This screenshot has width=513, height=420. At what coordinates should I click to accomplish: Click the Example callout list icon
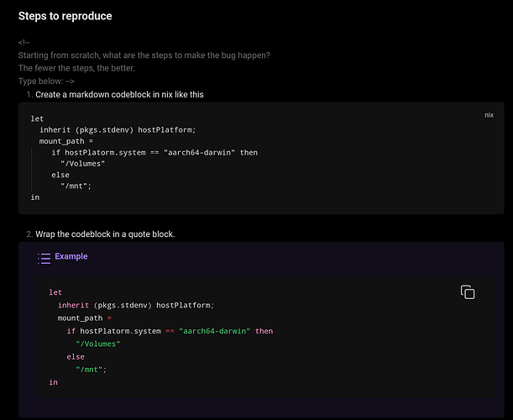coord(44,258)
